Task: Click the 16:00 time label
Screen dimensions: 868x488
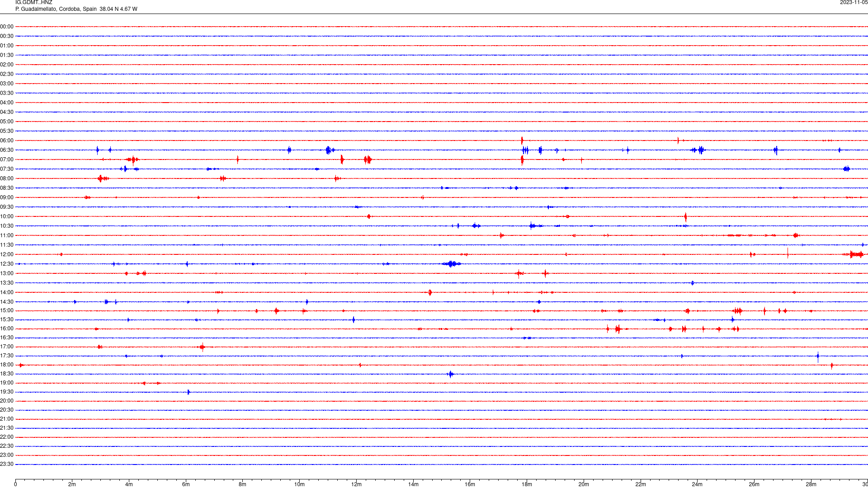Action: [x=7, y=328]
